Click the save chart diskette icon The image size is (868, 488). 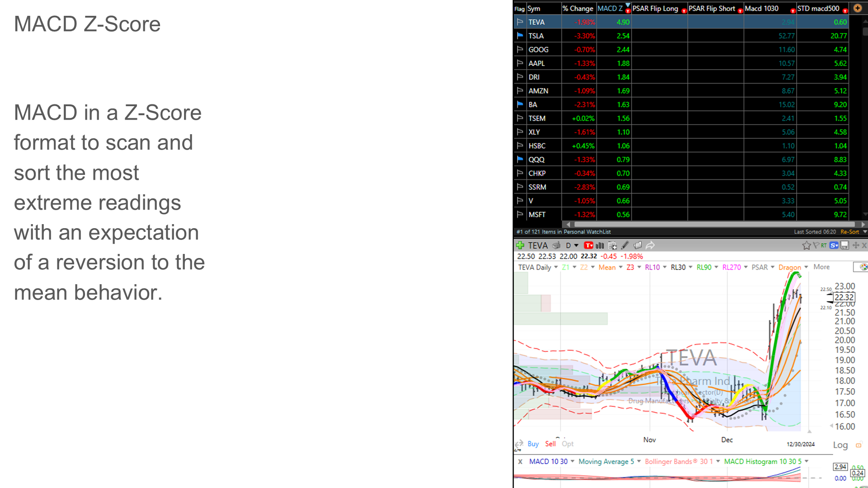(x=845, y=245)
